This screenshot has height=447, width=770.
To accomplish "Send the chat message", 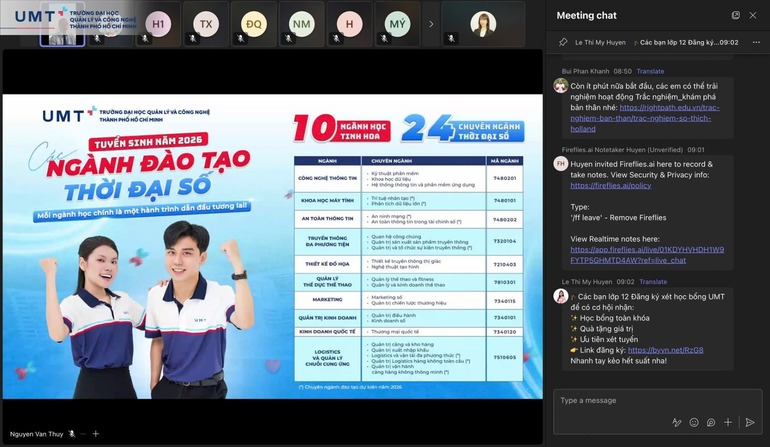I will (x=750, y=423).
